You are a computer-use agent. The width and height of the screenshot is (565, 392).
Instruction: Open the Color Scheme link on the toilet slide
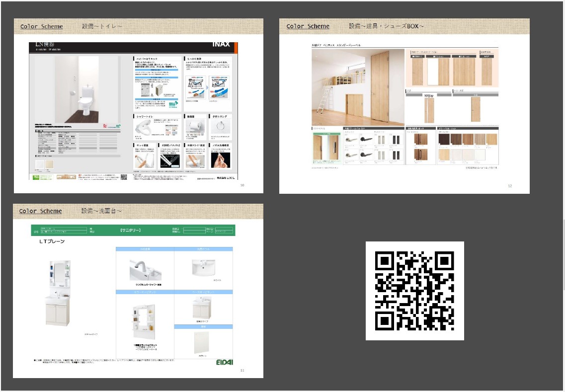[42, 26]
